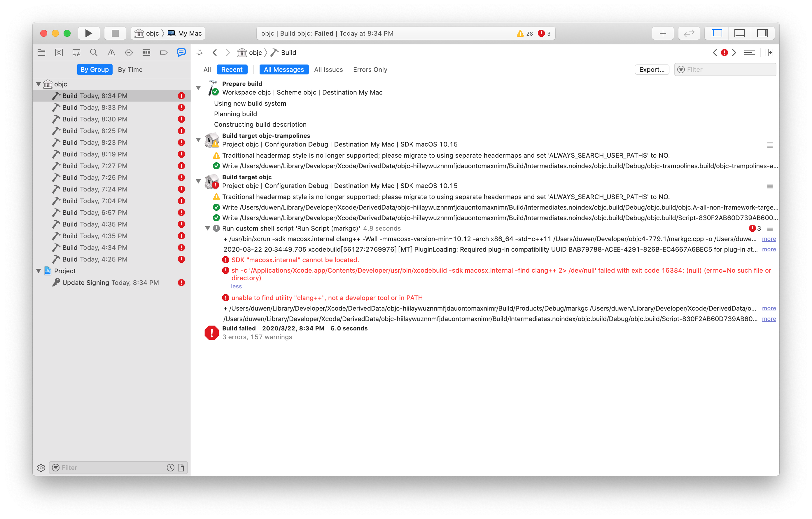
Task: Open the related items grid icon
Action: coord(199,52)
